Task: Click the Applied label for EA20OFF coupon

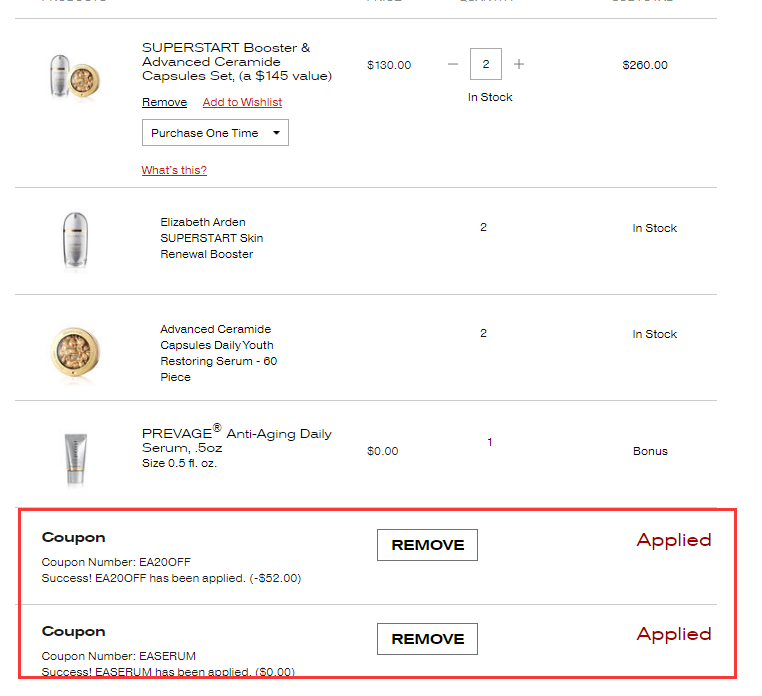Action: [x=674, y=540]
